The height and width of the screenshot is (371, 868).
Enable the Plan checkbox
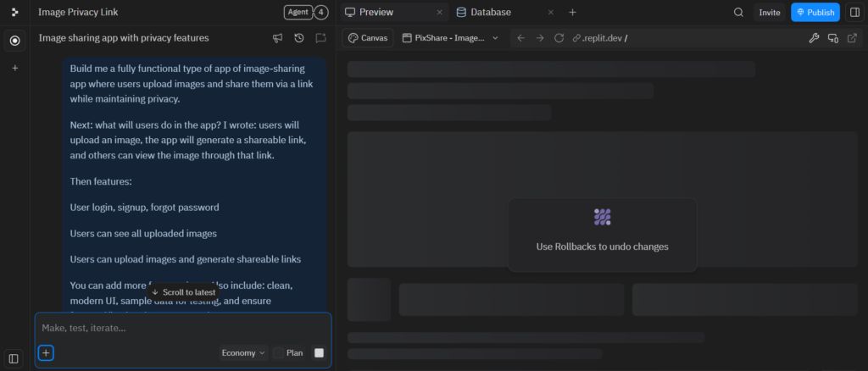click(279, 353)
